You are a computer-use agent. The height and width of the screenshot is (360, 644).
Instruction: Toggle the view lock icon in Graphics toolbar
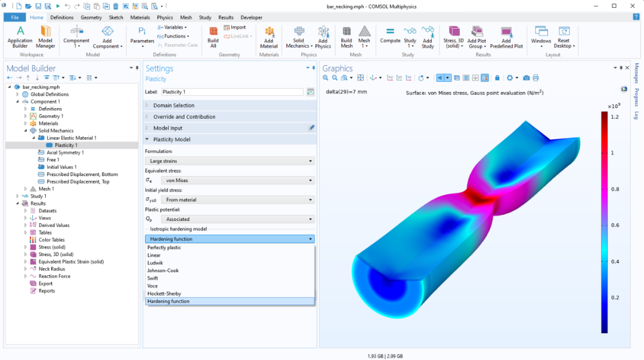(x=497, y=78)
